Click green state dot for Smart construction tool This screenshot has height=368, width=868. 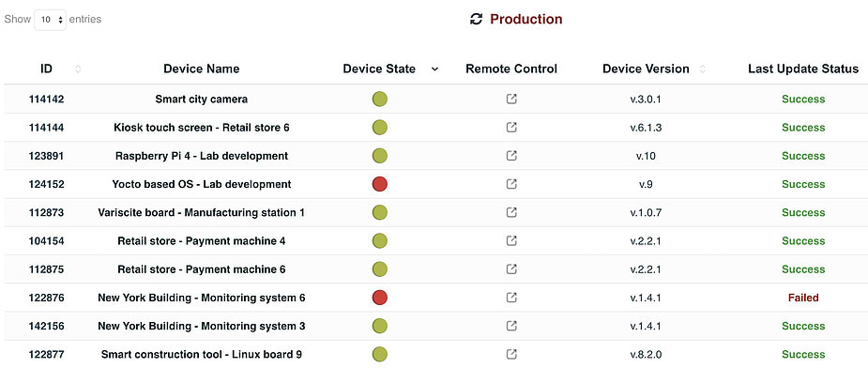tap(379, 354)
